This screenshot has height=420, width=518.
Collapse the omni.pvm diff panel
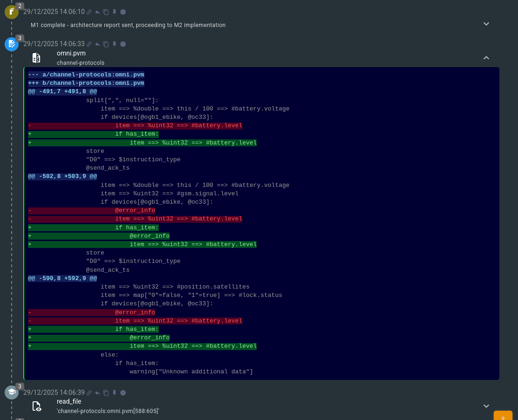point(486,58)
